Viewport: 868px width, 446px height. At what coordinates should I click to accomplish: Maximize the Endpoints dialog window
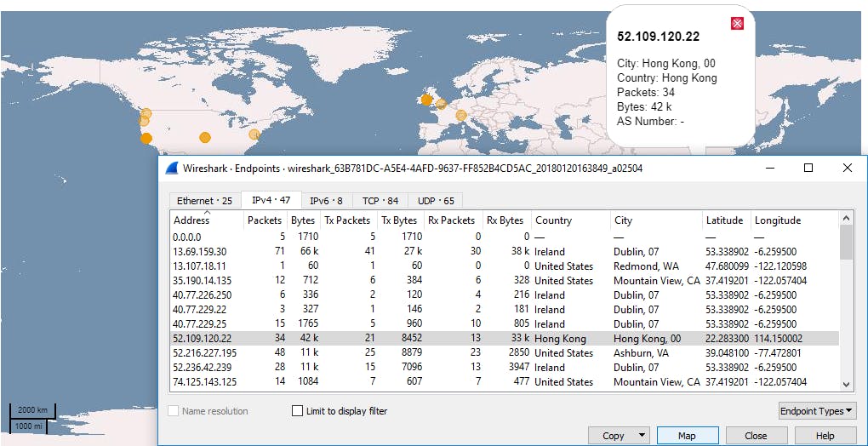(808, 169)
